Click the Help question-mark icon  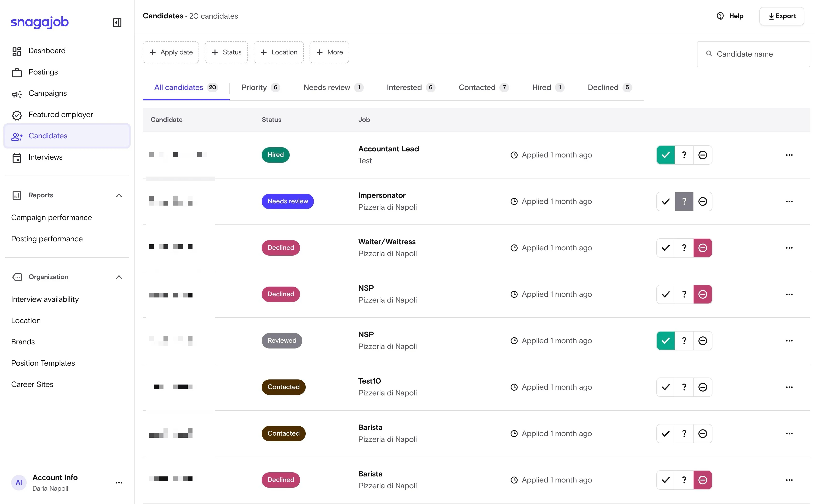720,16
